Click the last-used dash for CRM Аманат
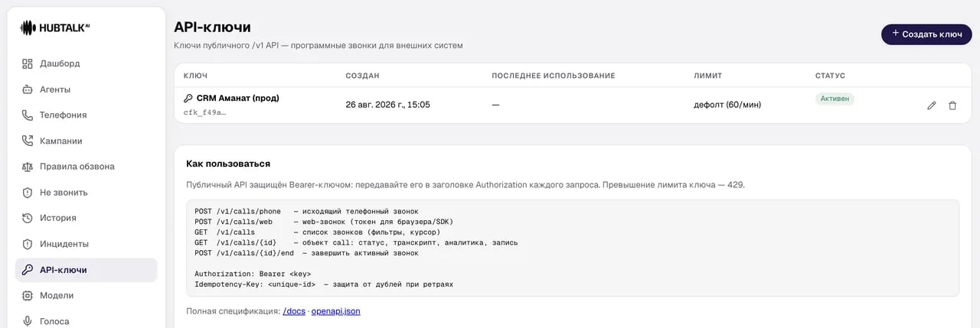Screen dimensions: 980x328 point(495,105)
